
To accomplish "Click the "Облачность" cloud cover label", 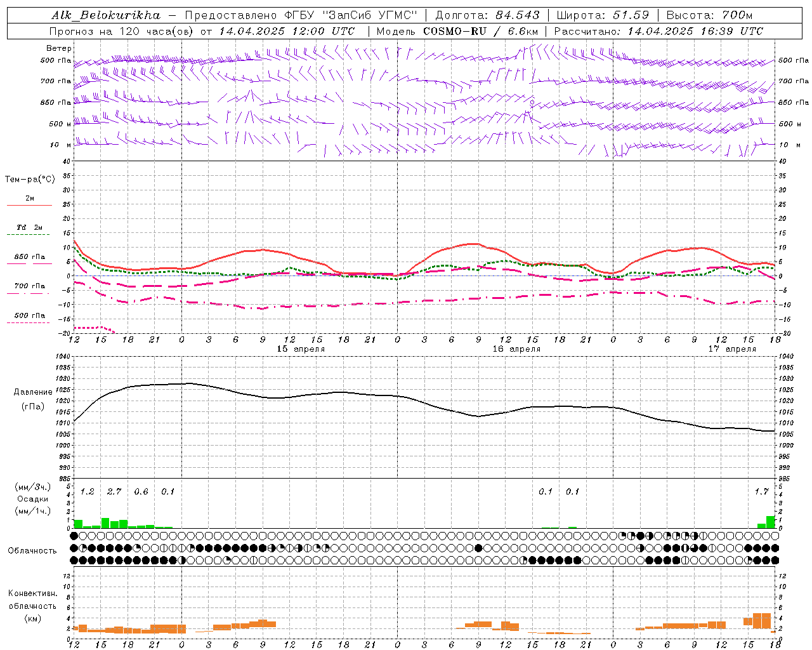I will click(x=32, y=551).
